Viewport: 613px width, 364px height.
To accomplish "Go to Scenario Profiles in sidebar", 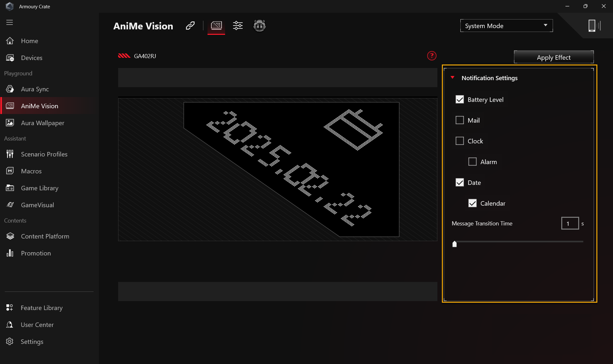I will pos(44,154).
